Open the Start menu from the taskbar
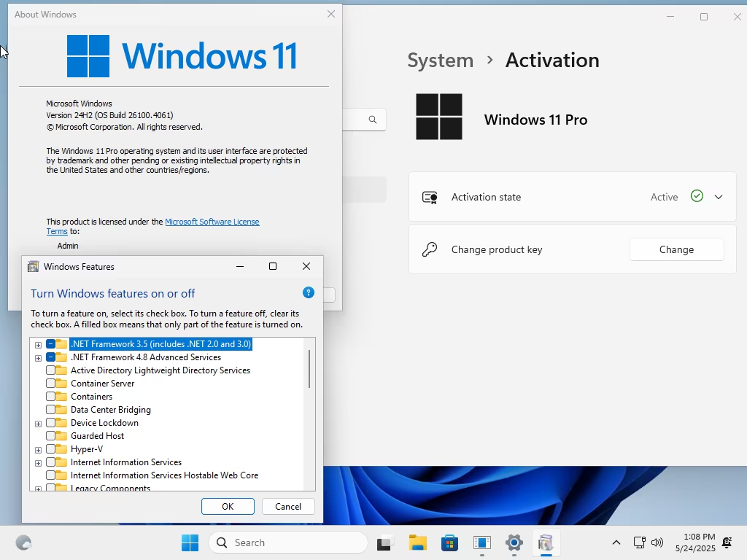 pyautogui.click(x=190, y=542)
